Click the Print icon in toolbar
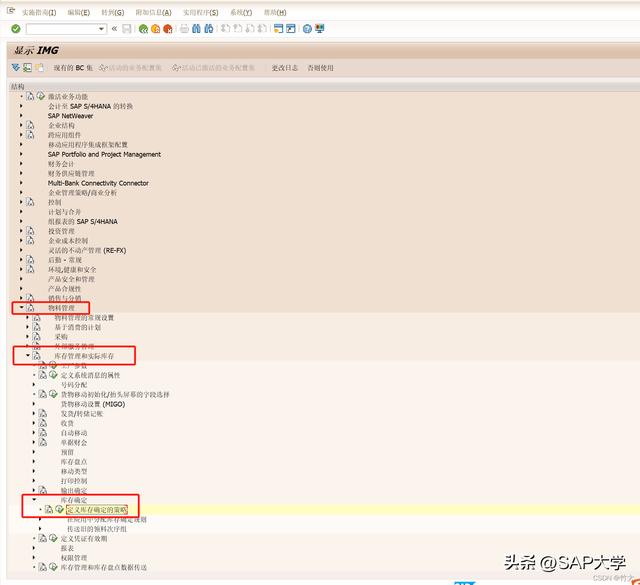The height and width of the screenshot is (585, 640). click(x=184, y=29)
